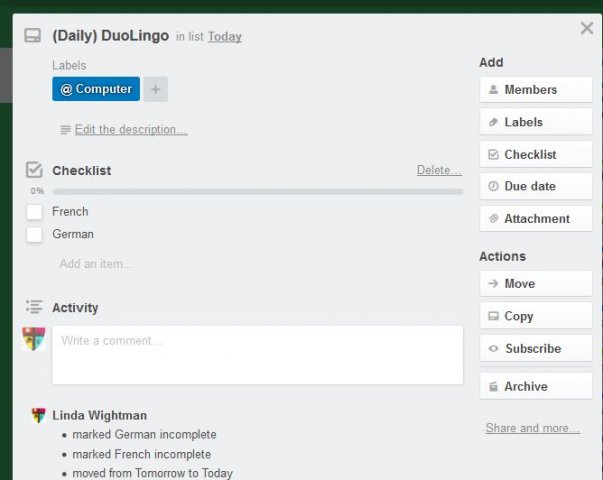Click the Move action button
Image resolution: width=603 pixels, height=480 pixels.
pyautogui.click(x=536, y=283)
